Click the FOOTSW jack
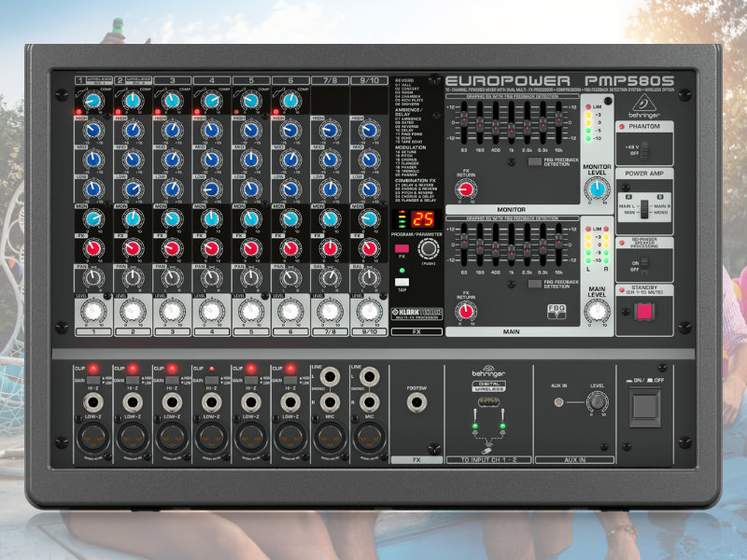 pos(416,403)
